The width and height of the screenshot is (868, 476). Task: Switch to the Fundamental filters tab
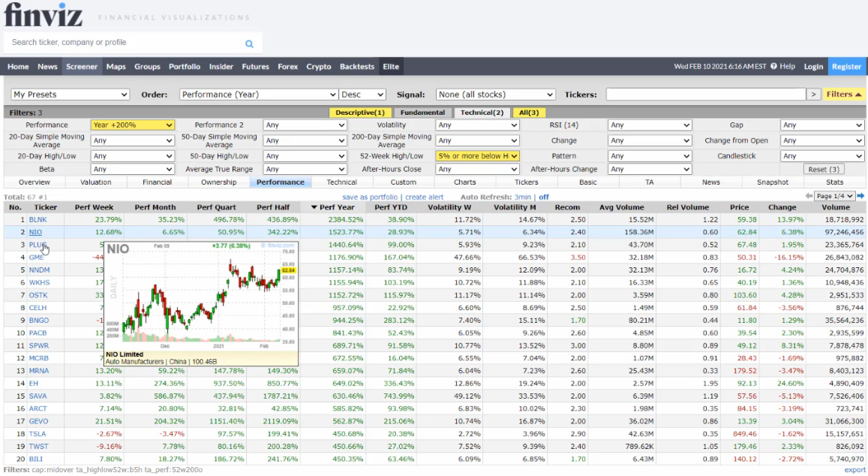422,113
